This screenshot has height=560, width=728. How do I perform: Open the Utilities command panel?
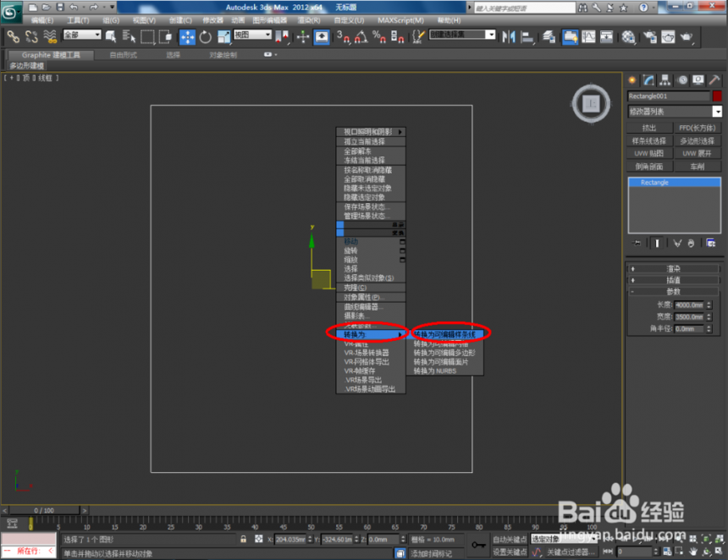[x=714, y=80]
